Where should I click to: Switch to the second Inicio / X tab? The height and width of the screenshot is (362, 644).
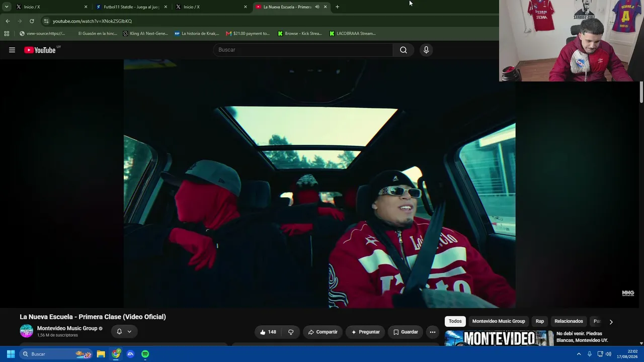(x=211, y=7)
